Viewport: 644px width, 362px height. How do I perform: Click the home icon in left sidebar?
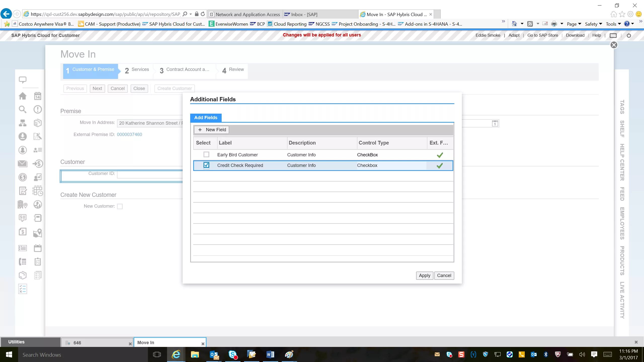(23, 96)
